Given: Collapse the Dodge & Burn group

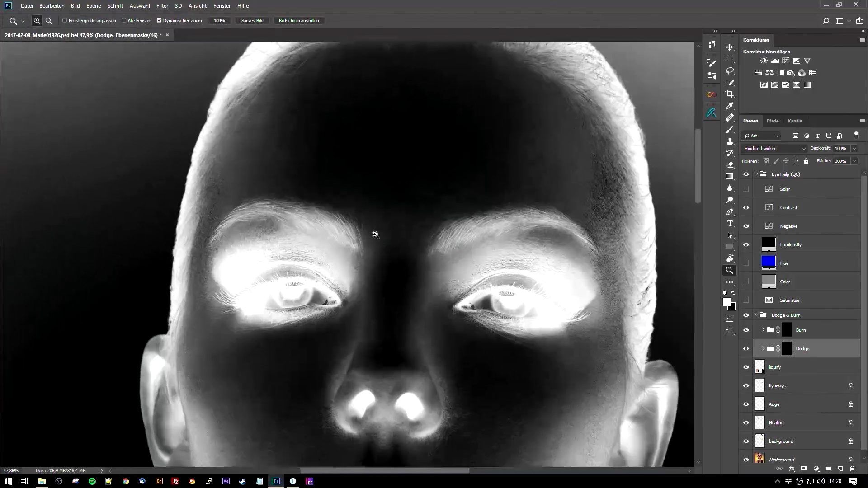Looking at the screenshot, I should click(x=756, y=315).
